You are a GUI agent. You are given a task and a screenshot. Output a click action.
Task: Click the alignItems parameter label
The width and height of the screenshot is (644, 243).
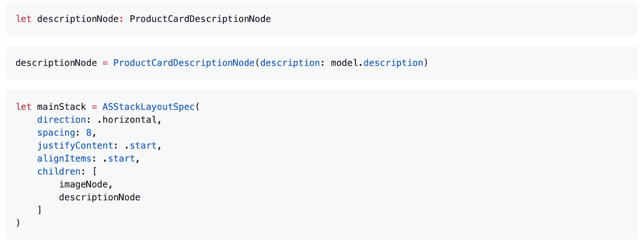click(64, 158)
